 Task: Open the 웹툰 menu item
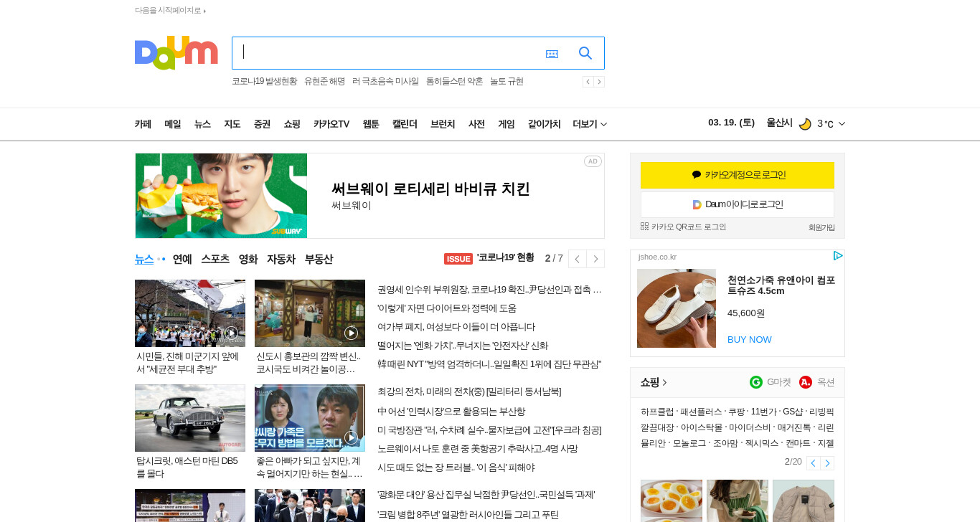click(x=371, y=124)
